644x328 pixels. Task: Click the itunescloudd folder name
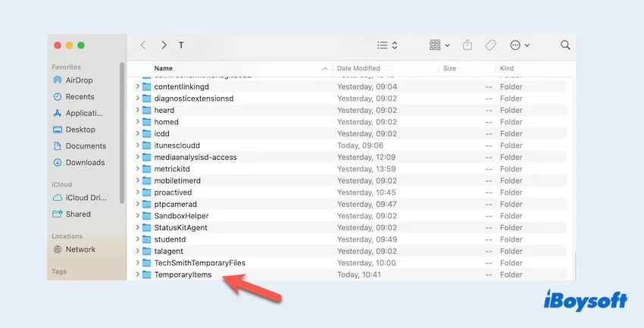point(177,145)
